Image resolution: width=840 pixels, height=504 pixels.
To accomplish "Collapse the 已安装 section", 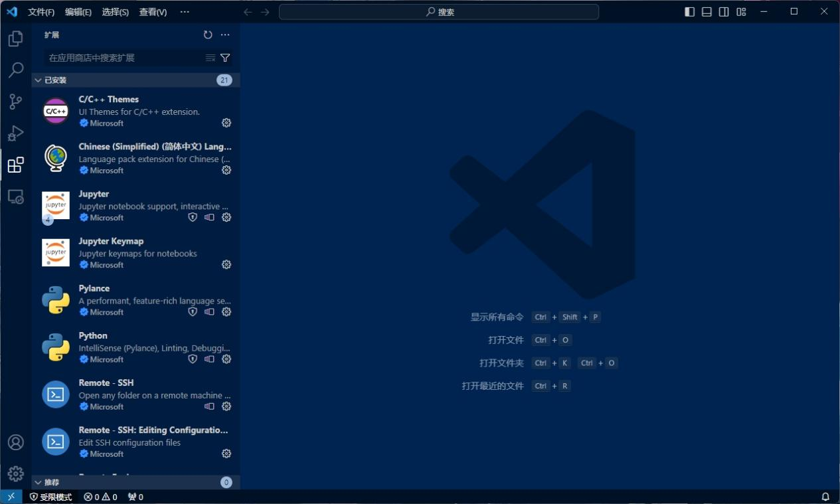I will coord(136,80).
